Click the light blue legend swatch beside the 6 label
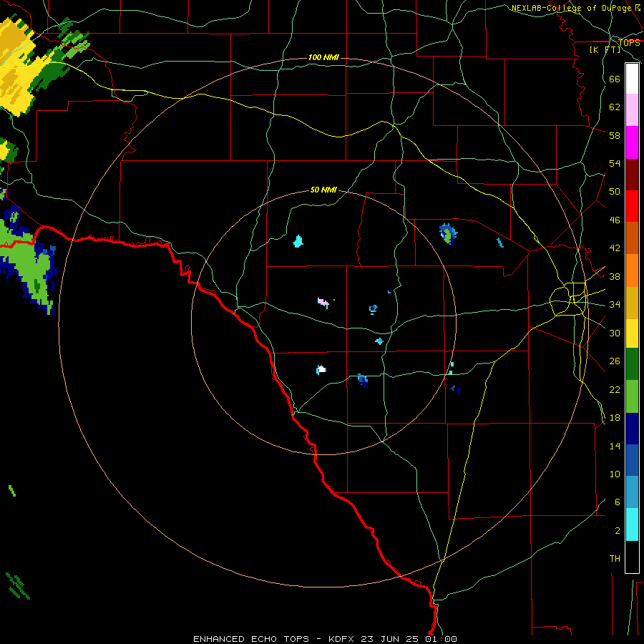Screen dimensions: 644x644 [632, 492]
